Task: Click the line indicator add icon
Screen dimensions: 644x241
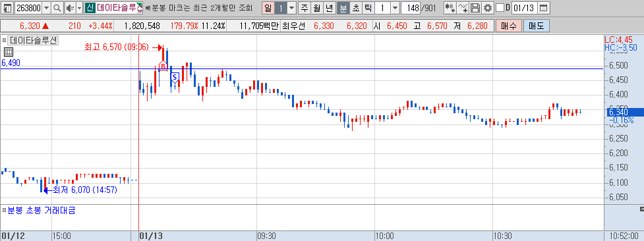Action: point(463,7)
